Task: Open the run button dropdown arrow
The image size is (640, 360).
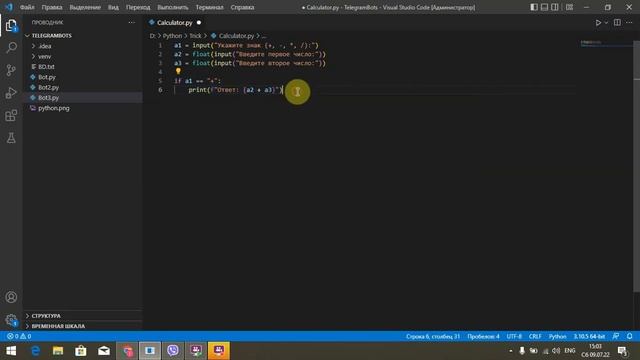Action: 606,23
